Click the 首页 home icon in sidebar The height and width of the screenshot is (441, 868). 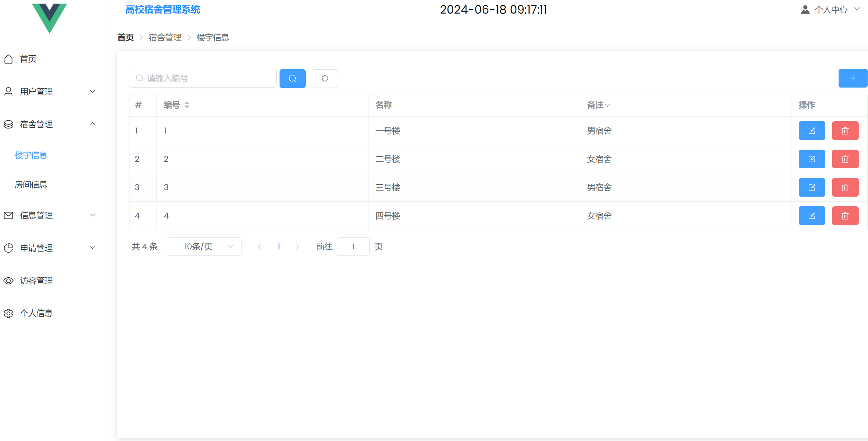click(9, 59)
